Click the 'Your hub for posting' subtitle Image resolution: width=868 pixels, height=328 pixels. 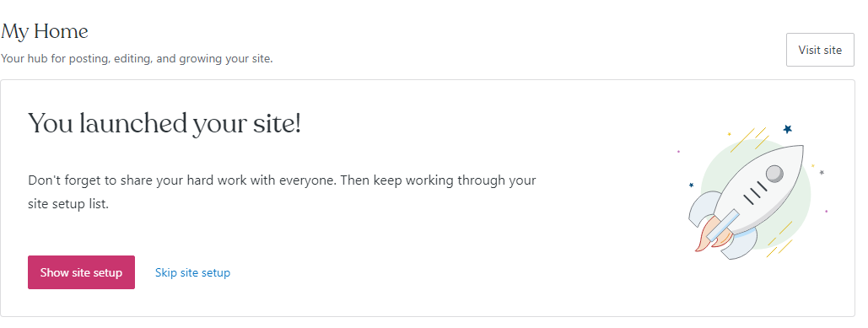click(137, 59)
